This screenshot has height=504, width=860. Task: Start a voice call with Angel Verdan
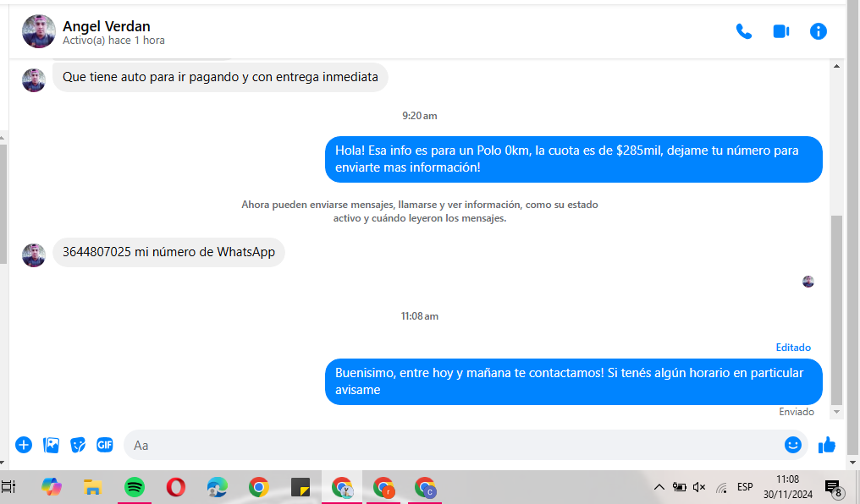click(x=743, y=31)
